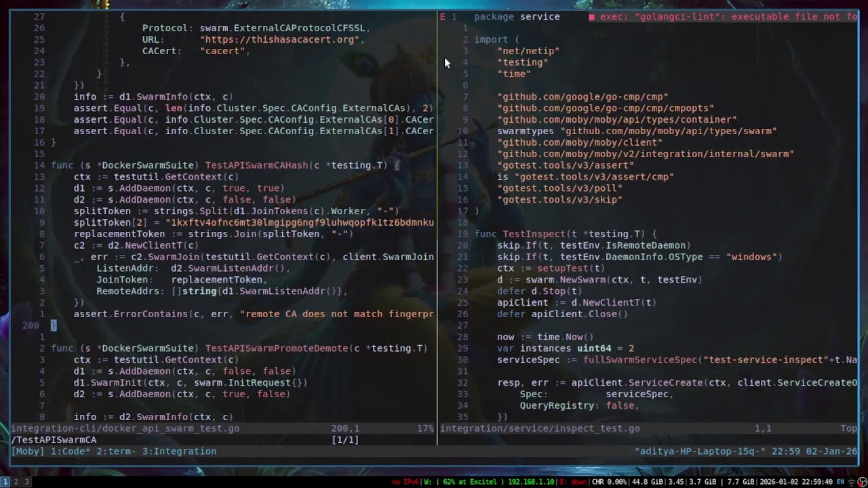Click the func TestAPISwarmPromoteDemote declaration
The width and height of the screenshot is (868, 488).
click(239, 348)
